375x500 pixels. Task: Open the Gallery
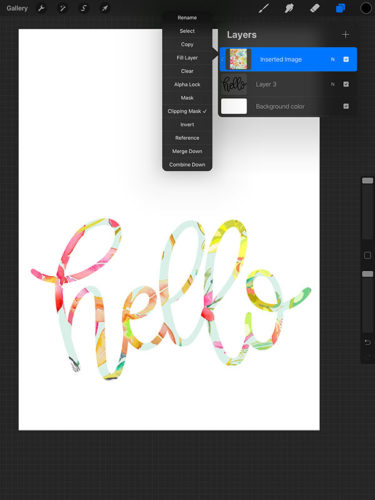(17, 8)
